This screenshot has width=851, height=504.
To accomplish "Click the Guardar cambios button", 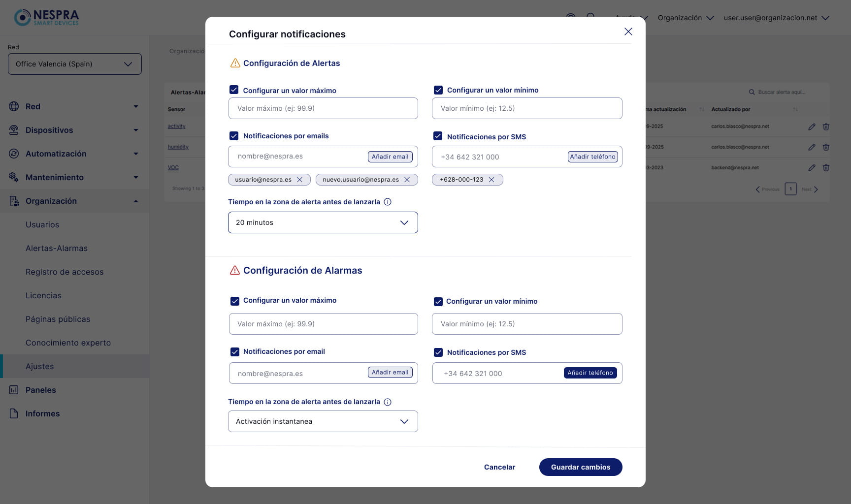I will coord(581,467).
